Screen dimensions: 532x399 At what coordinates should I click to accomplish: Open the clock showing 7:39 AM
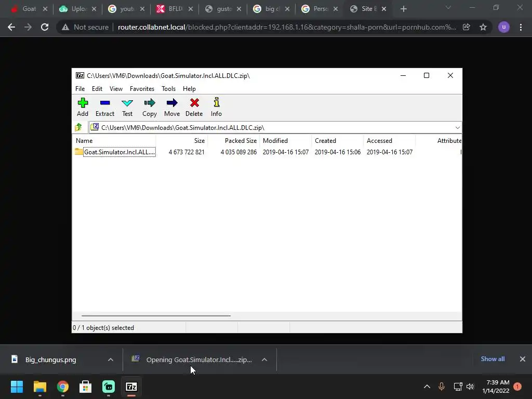click(x=496, y=387)
